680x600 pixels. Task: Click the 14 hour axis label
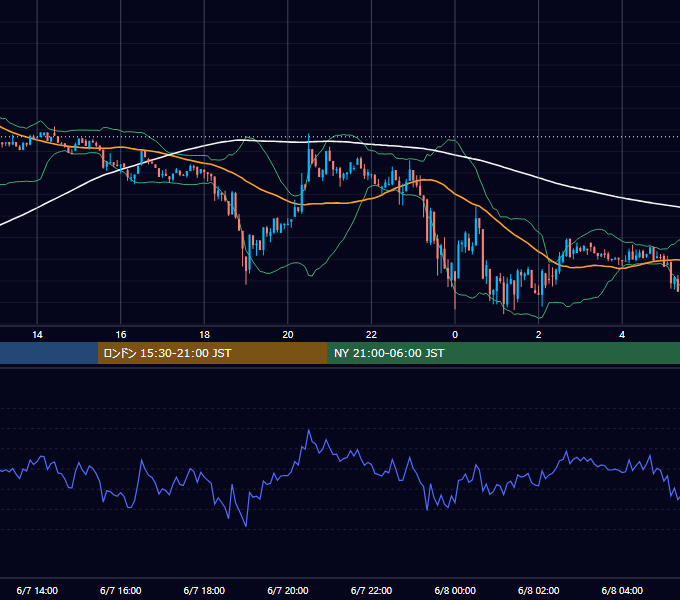coord(37,335)
